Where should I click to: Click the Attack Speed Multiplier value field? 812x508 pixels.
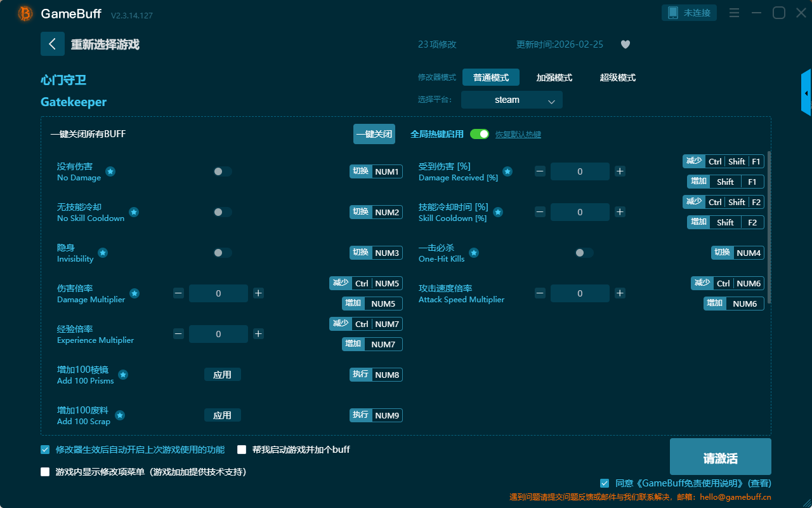[580, 293]
